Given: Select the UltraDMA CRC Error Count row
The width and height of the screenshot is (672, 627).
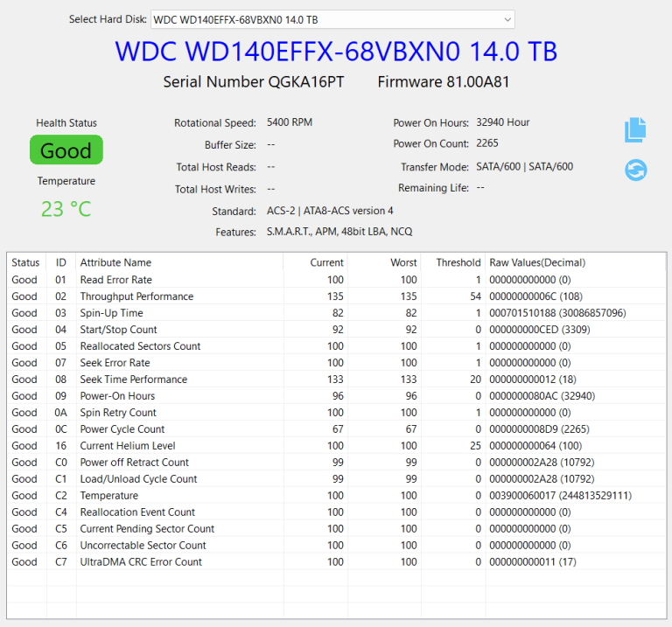Looking at the screenshot, I should (x=336, y=562).
